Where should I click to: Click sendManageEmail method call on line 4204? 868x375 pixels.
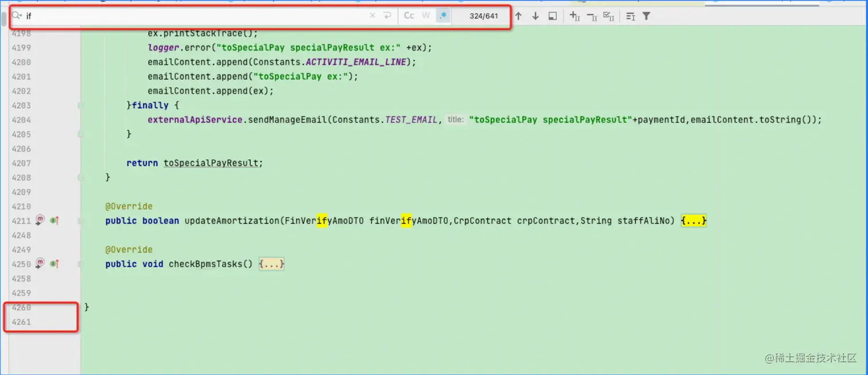click(287, 120)
